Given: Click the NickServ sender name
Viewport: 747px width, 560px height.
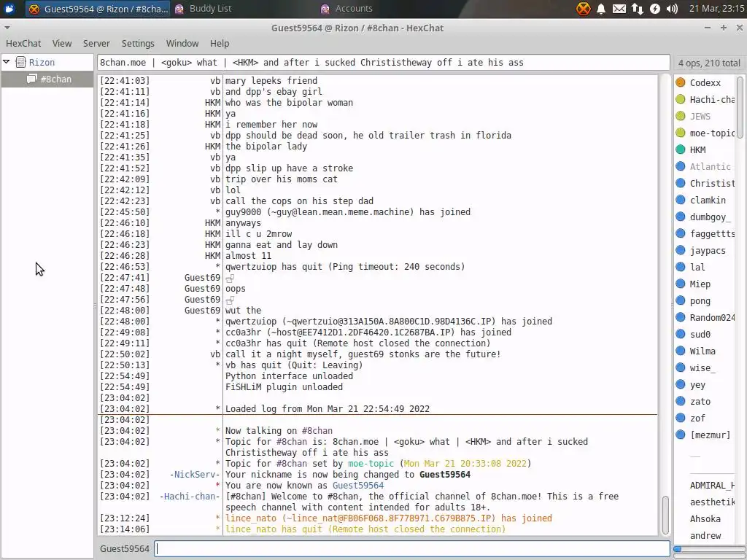Looking at the screenshot, I should coord(195,474).
